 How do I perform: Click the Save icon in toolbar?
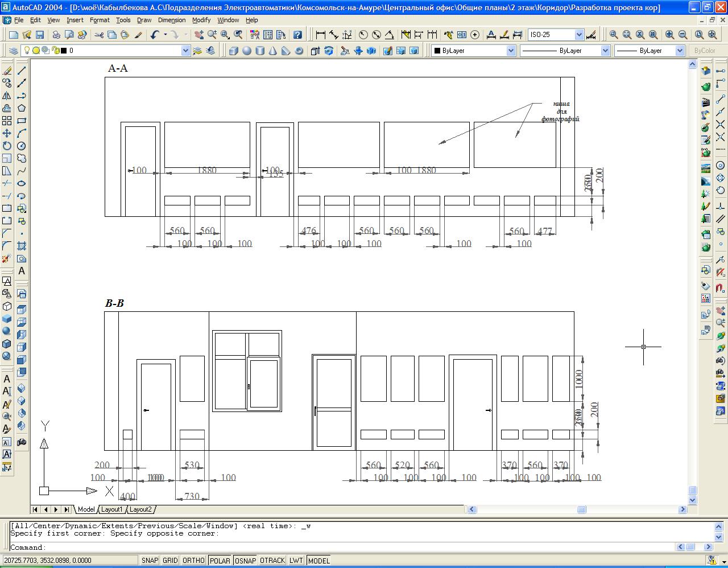point(40,35)
